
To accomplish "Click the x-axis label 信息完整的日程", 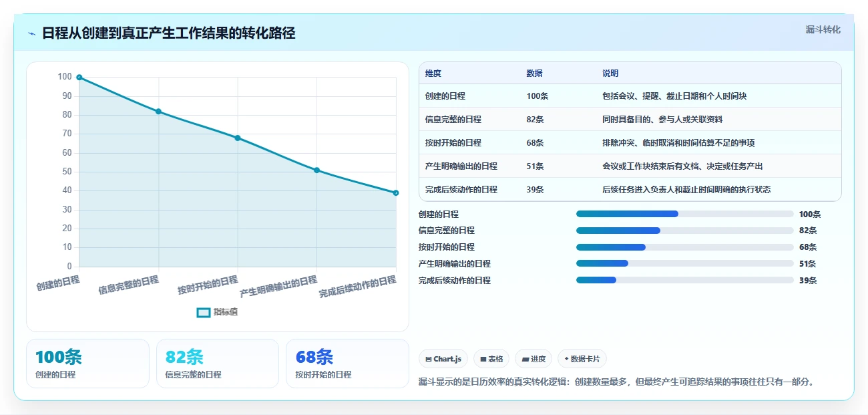I will tap(129, 285).
